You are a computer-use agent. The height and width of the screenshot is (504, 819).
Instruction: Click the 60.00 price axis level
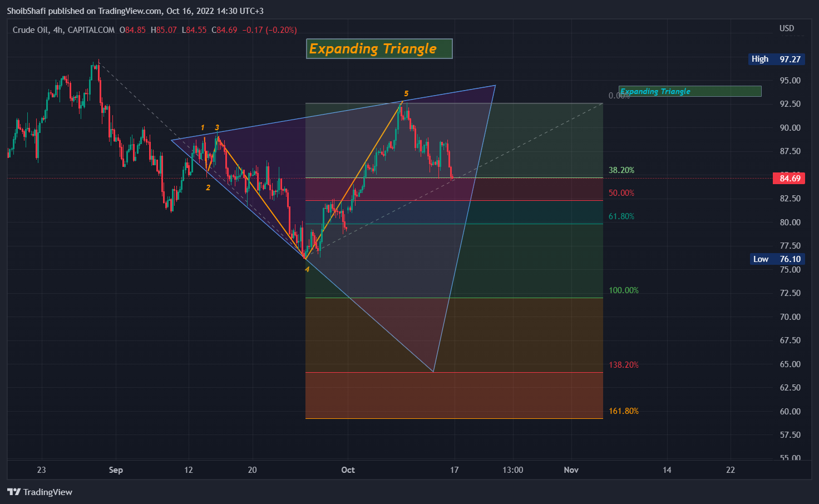(x=790, y=412)
